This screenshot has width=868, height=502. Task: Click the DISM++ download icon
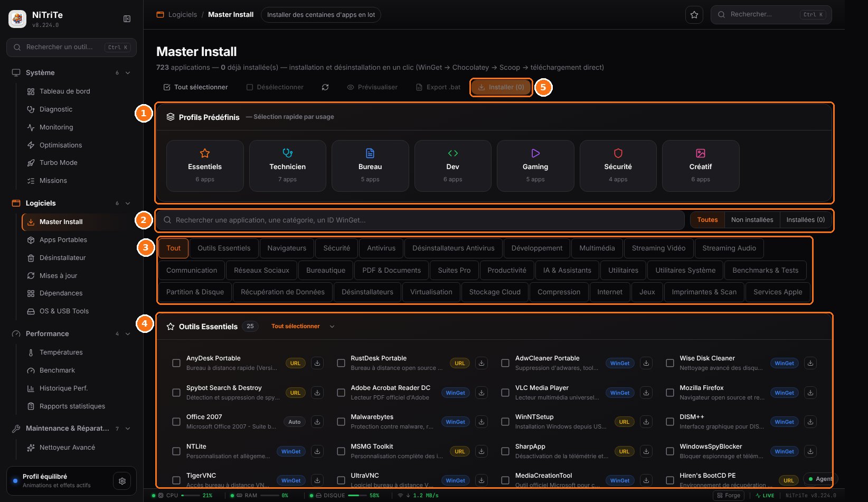point(810,422)
